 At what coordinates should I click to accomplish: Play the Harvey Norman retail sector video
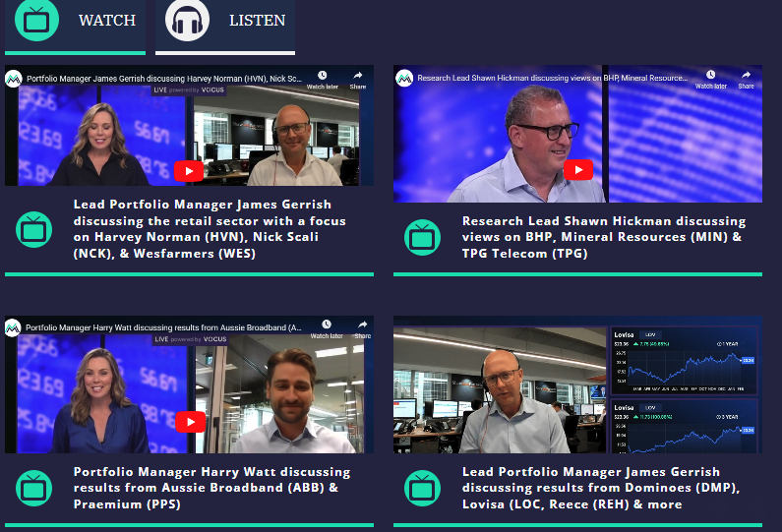[189, 170]
